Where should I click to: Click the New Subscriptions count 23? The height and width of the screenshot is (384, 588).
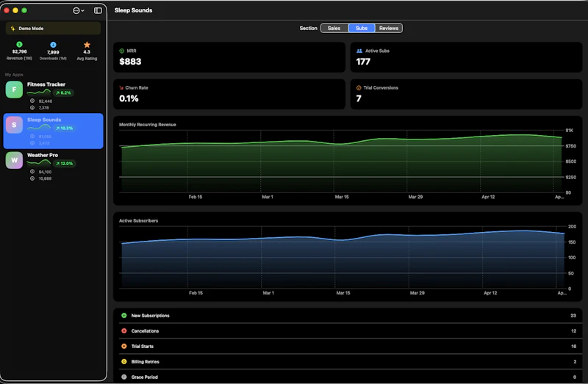[573, 316]
